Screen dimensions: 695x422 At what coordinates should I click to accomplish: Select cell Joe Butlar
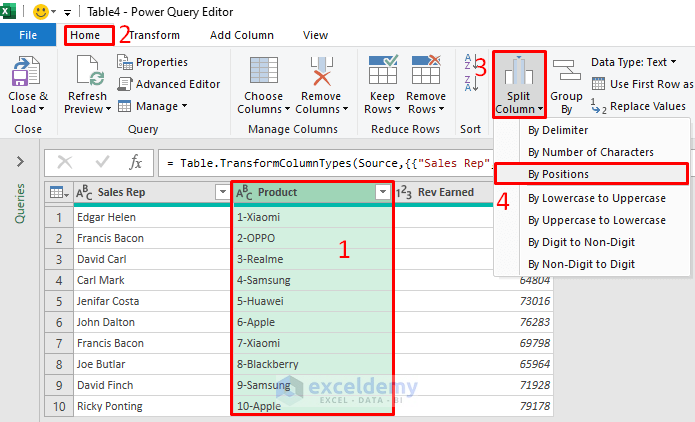tap(152, 364)
